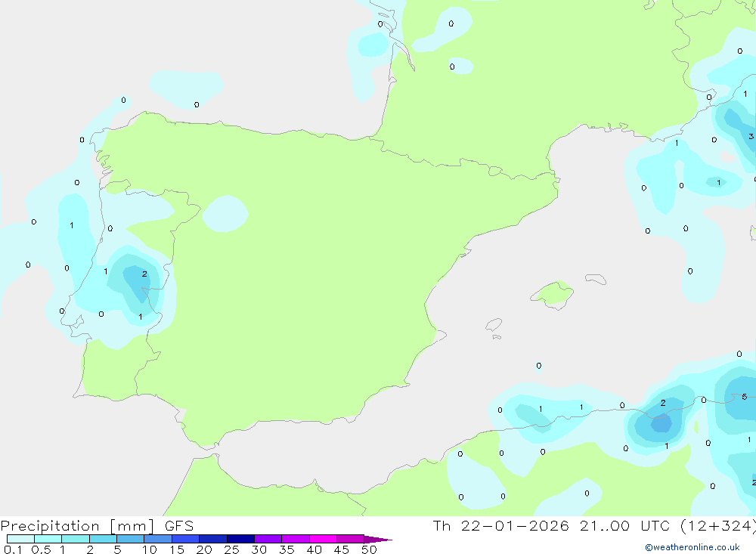The image size is (756, 554).
Task: Select the 30–35 mm violet legend swatch
Action: 268,539
